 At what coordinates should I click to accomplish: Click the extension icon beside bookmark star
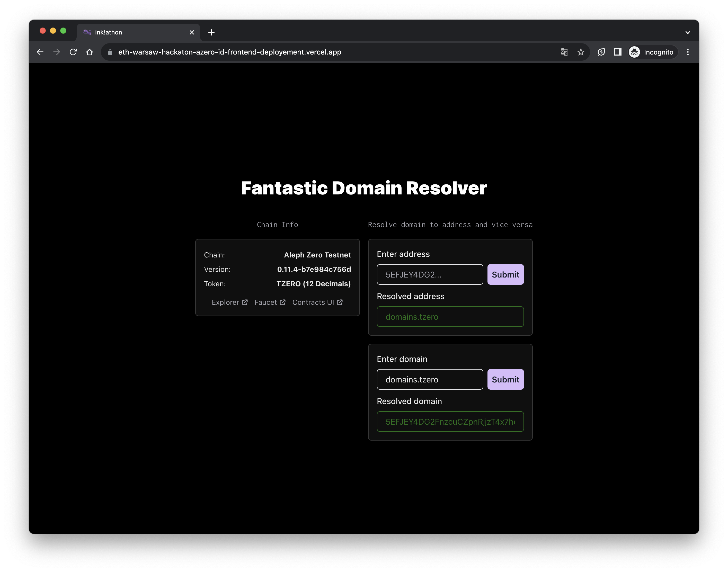tap(601, 52)
